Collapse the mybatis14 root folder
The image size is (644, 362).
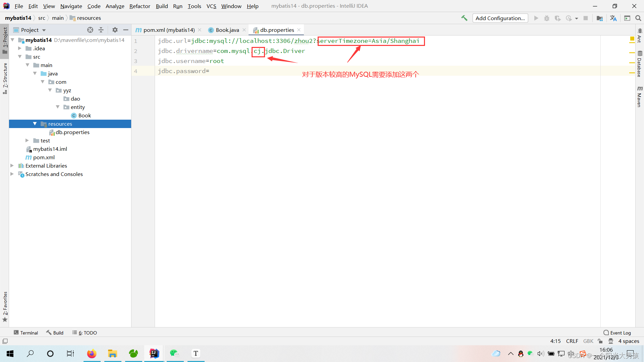pos(12,40)
